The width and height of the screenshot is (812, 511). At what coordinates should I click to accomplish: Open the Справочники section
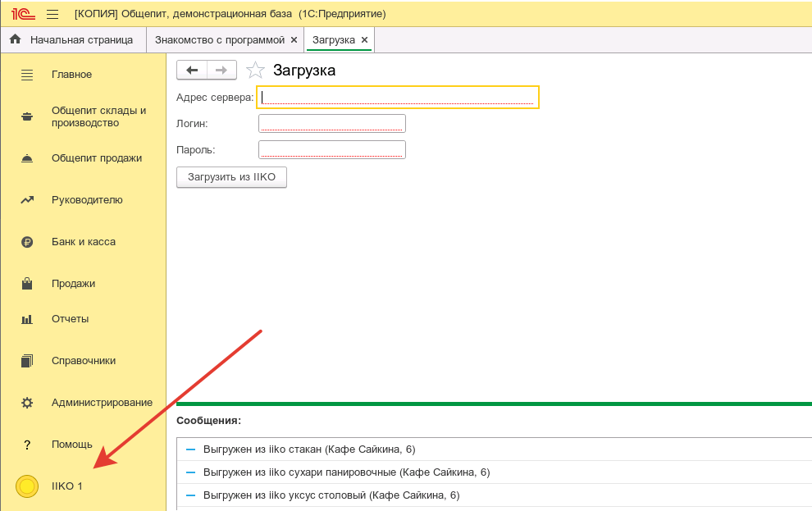pyautogui.click(x=84, y=361)
